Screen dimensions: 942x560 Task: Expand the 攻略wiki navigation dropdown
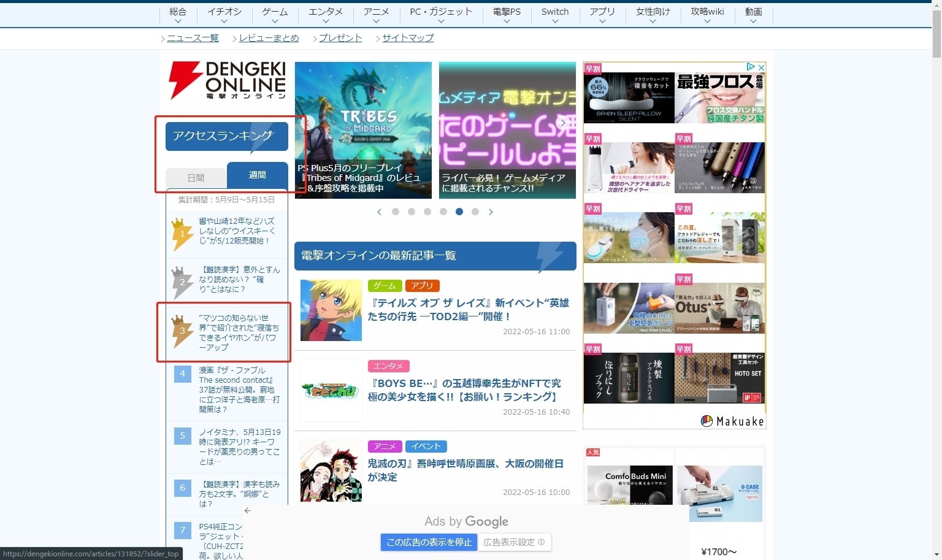[707, 15]
